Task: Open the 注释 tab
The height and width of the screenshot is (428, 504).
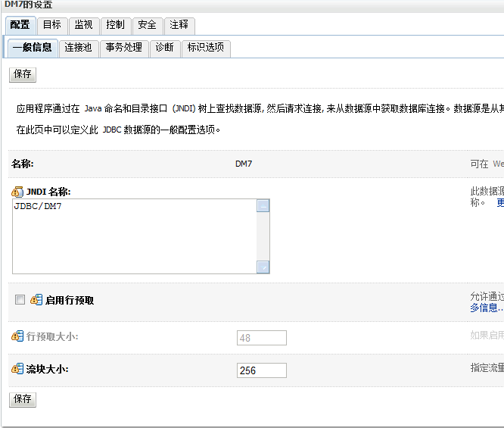Action: point(179,25)
